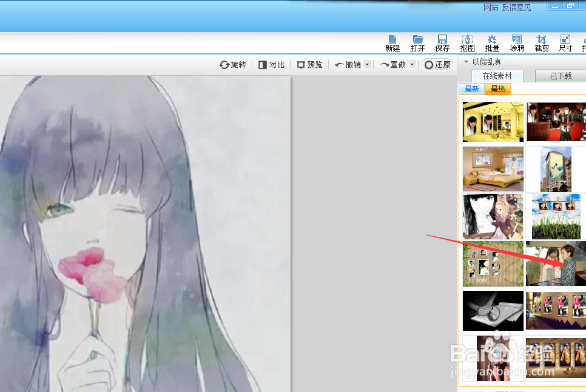586x392 pixels.
Task: Click the 新建 (New) toolbar icon
Action: tap(392, 43)
